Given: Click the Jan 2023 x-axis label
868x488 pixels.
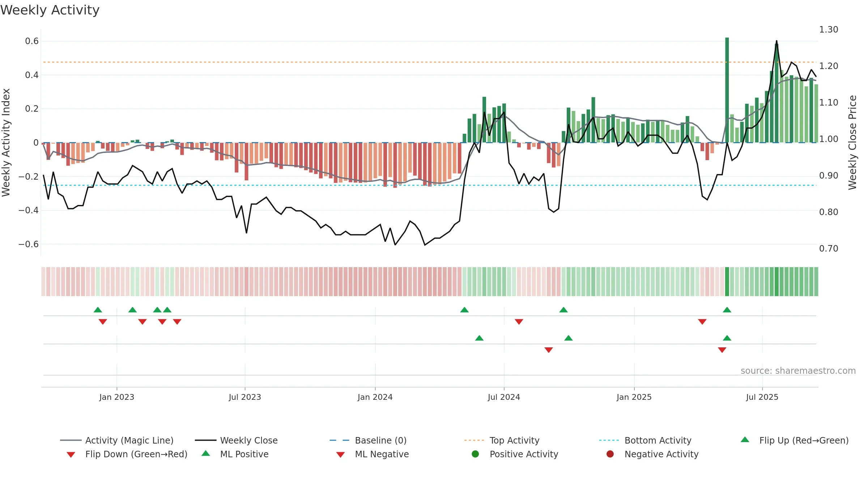Looking at the screenshot, I should click(117, 397).
